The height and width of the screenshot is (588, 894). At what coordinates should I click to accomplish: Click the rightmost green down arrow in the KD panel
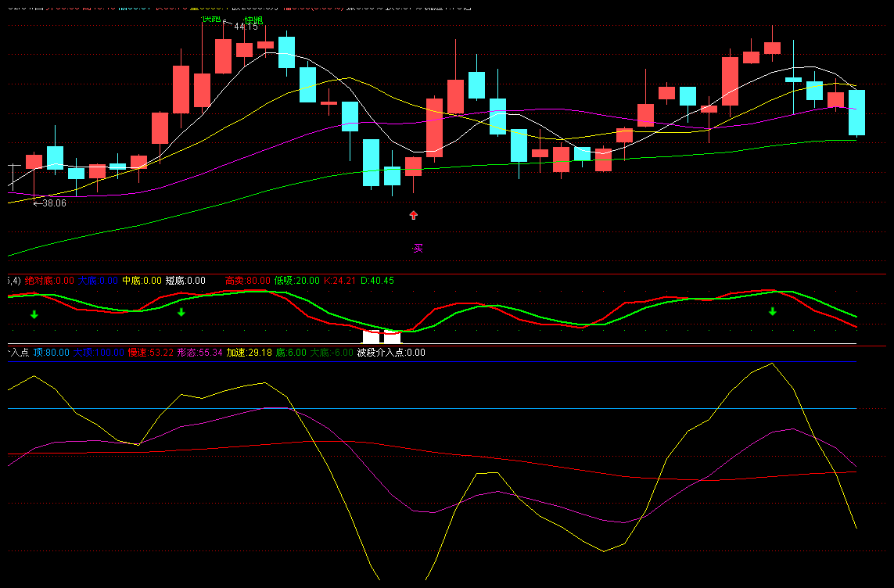coord(773,312)
